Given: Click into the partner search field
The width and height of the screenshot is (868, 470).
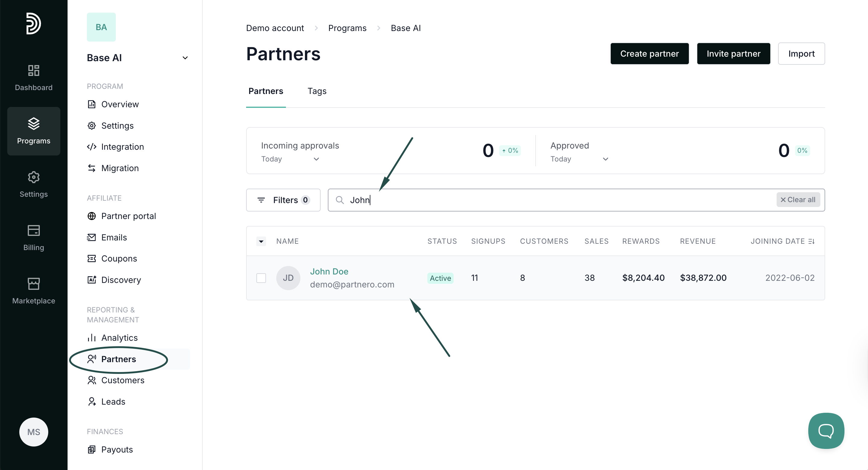Looking at the screenshot, I should pyautogui.click(x=539, y=200).
